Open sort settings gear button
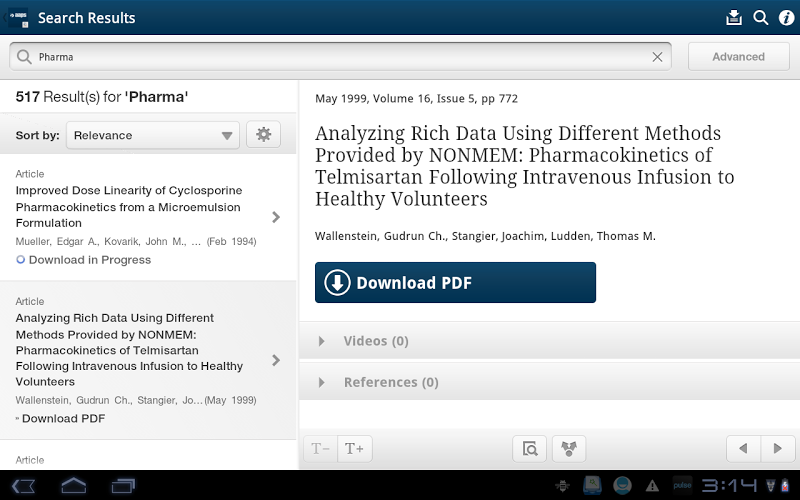The image size is (800, 500). coord(263,135)
